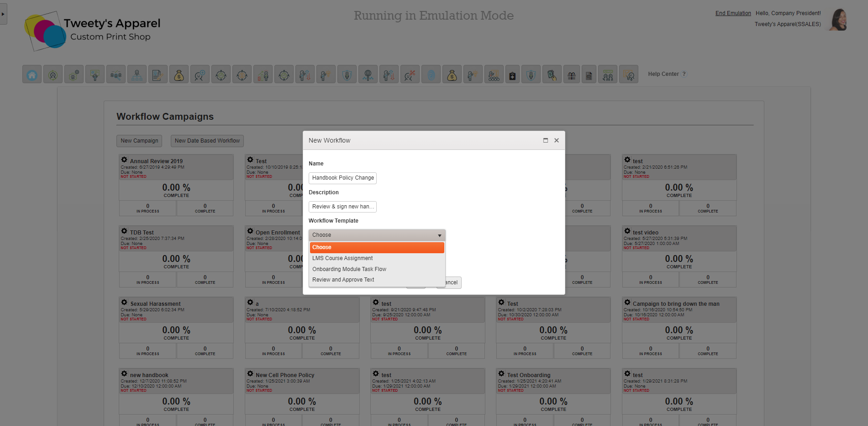Click the Name field with Handbook Policy Change
This screenshot has height=426, width=868.
[x=342, y=178]
